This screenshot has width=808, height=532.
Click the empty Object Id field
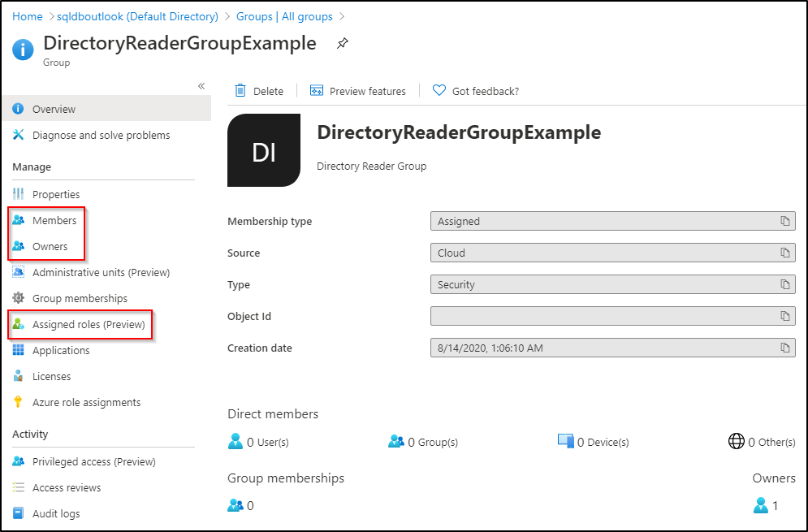pos(612,316)
